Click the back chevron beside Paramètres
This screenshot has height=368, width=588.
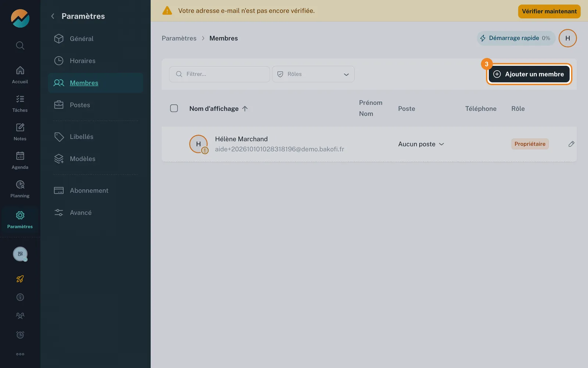(x=53, y=16)
